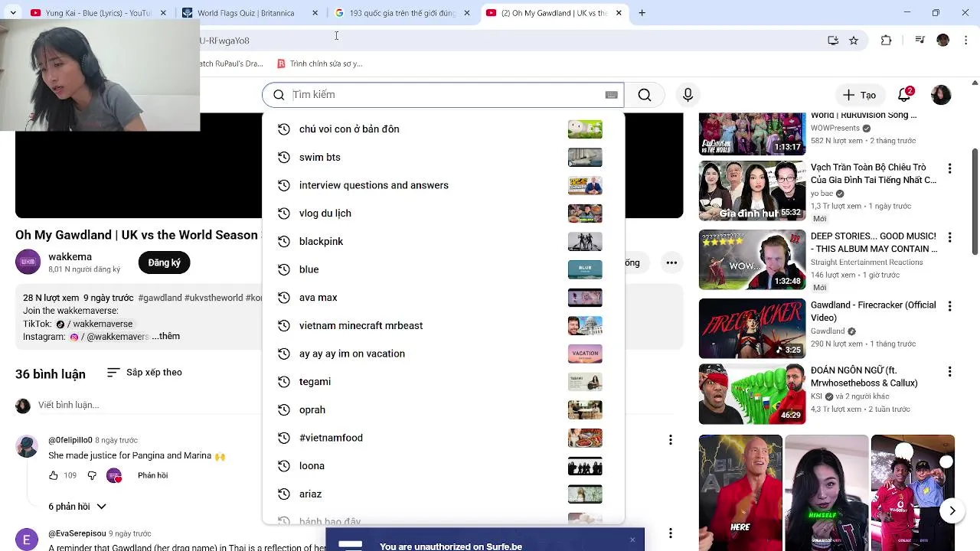Open options for Gawdland Firecracker video
Screen dimensions: 980x551
pyautogui.click(x=949, y=306)
